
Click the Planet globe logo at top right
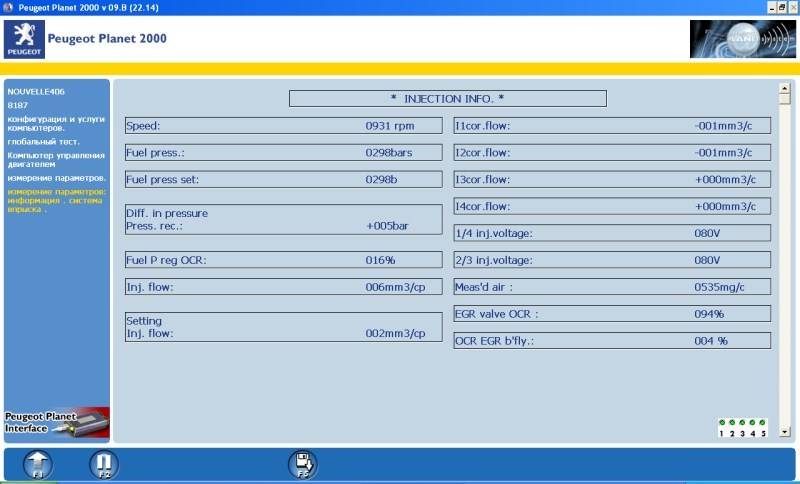(741, 39)
